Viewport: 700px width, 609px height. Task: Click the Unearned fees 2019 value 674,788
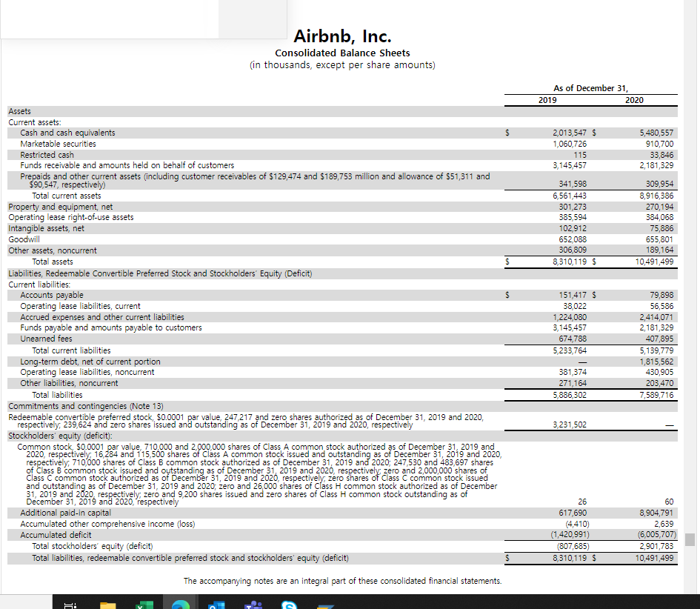tap(573, 339)
